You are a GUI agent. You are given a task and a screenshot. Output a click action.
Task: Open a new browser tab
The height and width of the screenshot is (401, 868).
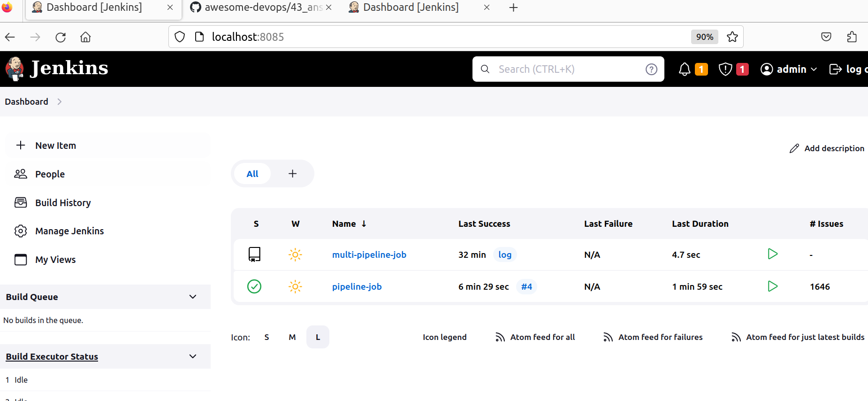point(513,8)
